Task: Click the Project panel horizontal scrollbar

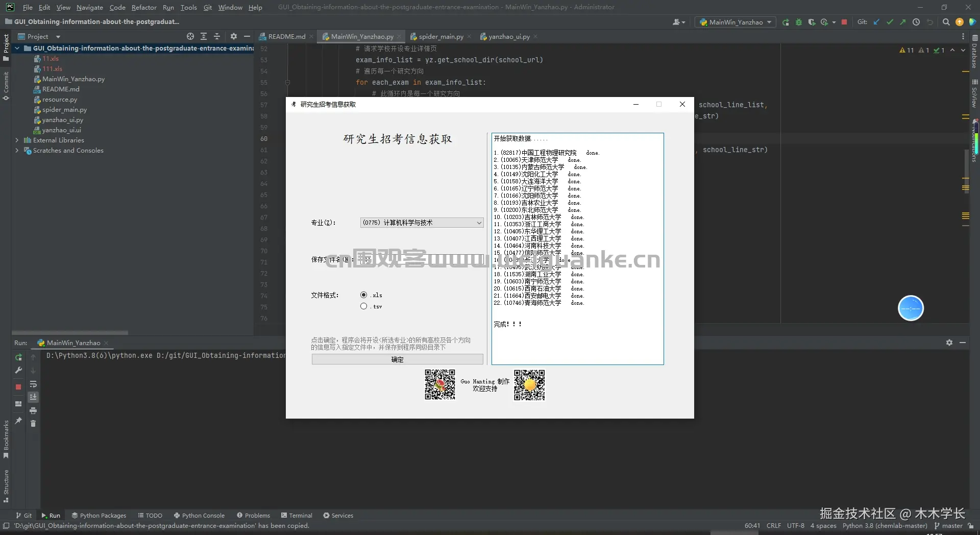Action: (x=70, y=332)
